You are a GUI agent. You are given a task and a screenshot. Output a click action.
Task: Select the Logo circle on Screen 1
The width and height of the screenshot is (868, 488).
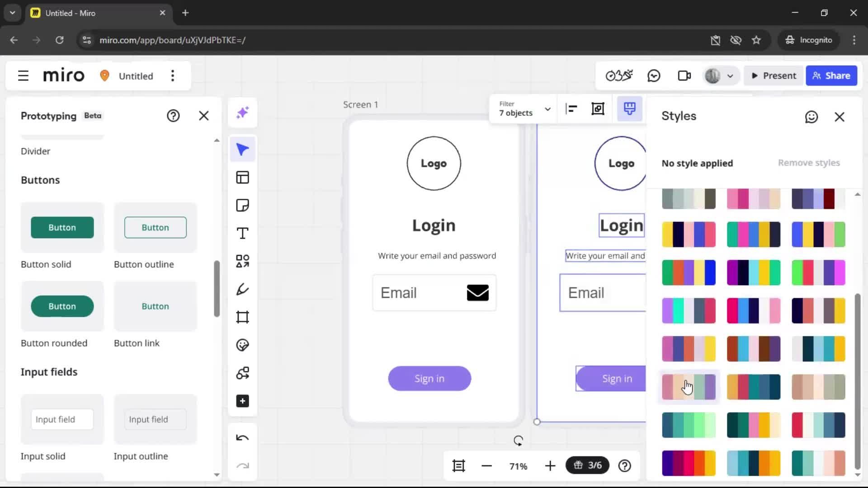click(434, 163)
